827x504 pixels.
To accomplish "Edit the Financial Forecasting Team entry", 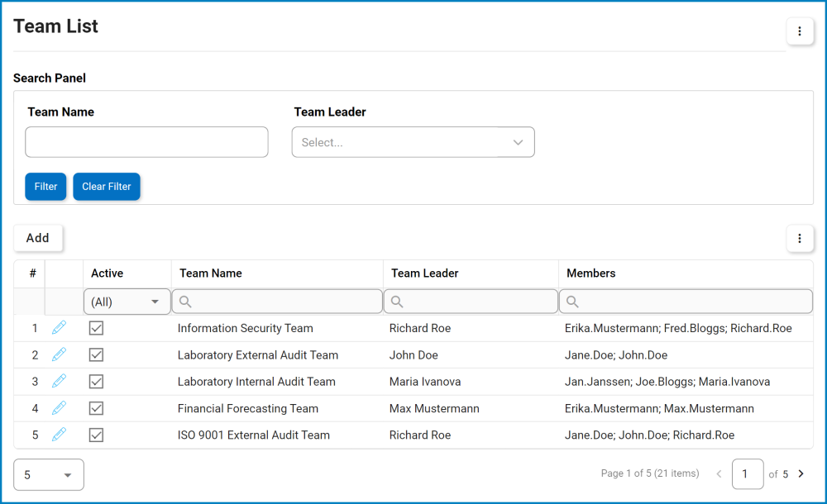I will click(59, 407).
